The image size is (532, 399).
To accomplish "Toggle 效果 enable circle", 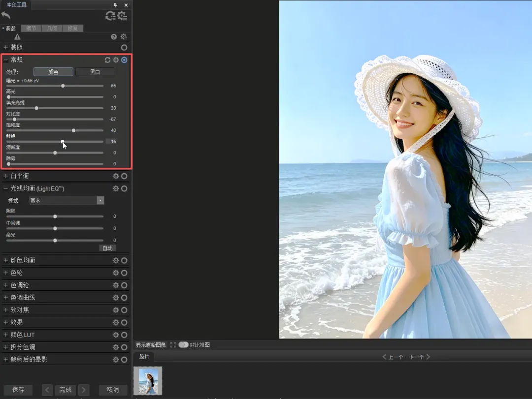I will point(125,322).
